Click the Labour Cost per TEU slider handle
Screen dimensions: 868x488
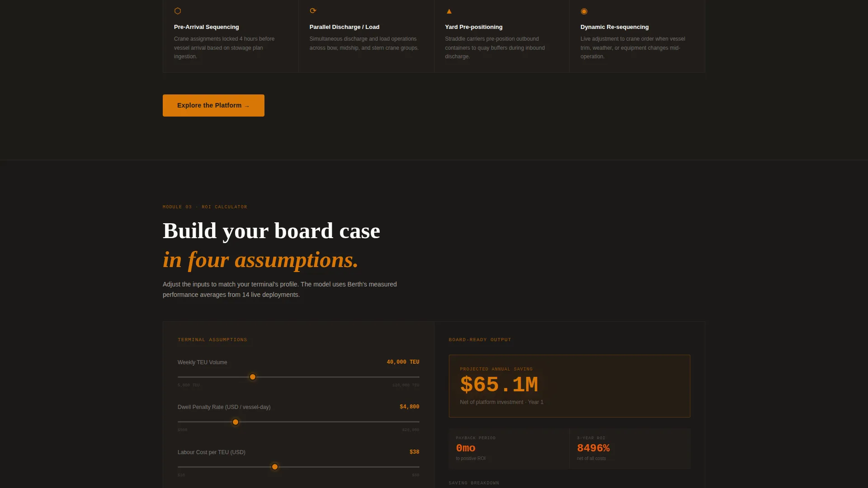275,467
